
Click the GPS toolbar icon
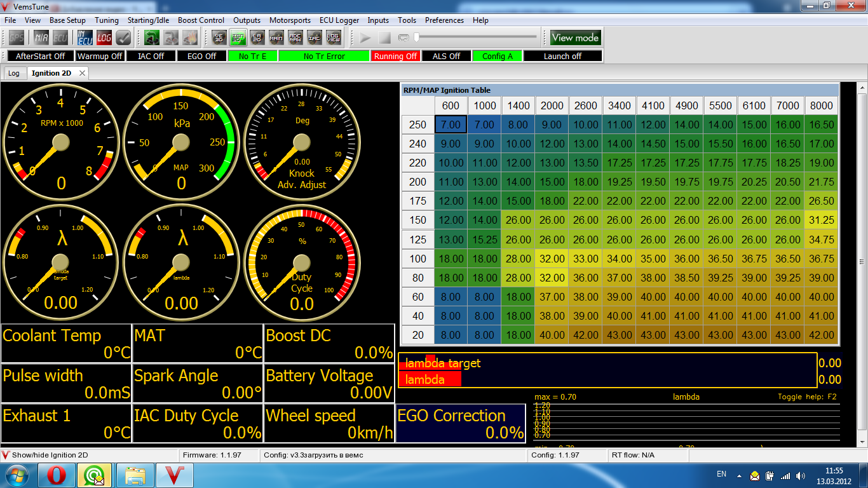16,37
